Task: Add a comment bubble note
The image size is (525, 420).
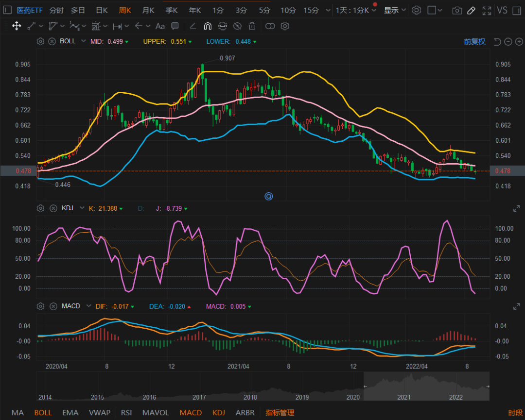Action: coord(175,26)
